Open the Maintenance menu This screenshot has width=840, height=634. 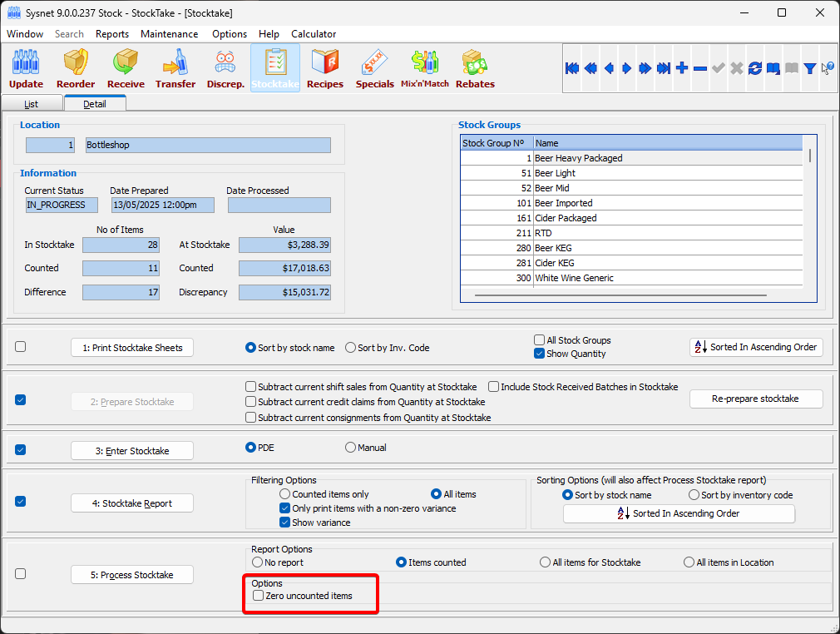(169, 34)
